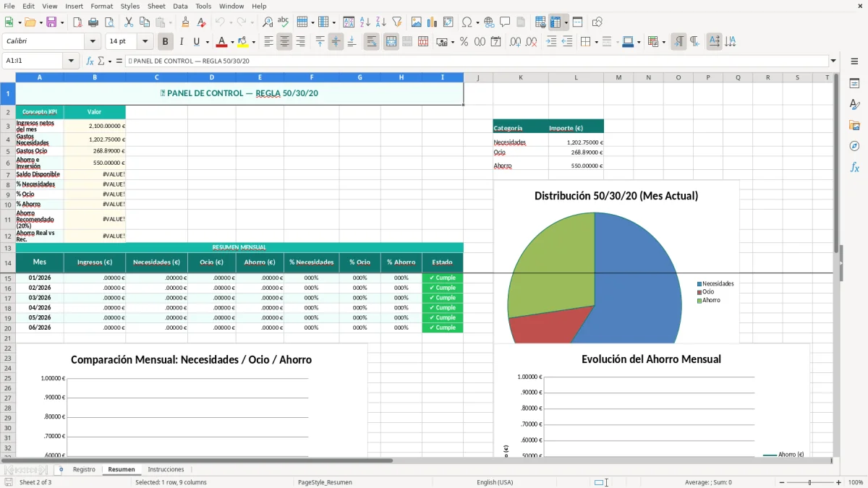Toggle Center Vertically alignment
868x488 pixels.
[x=336, y=42]
